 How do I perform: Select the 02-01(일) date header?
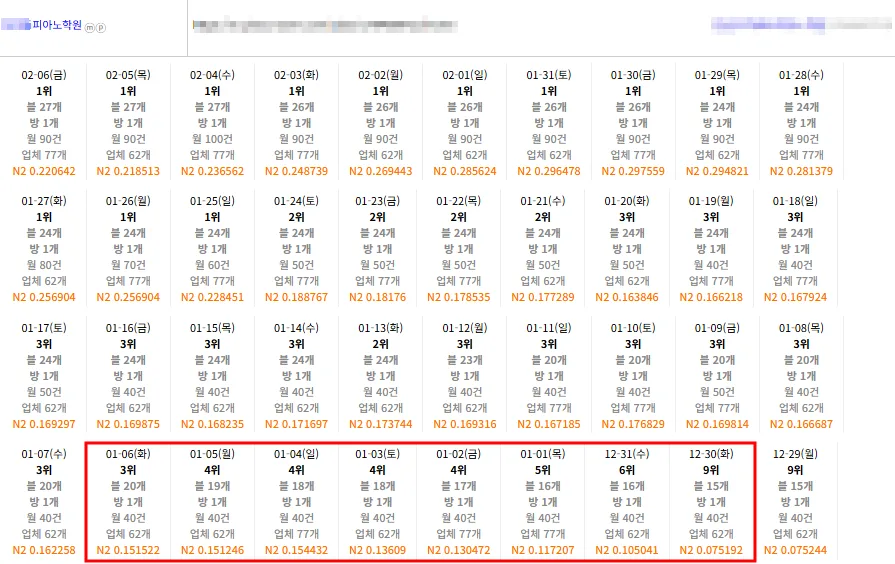pos(465,75)
